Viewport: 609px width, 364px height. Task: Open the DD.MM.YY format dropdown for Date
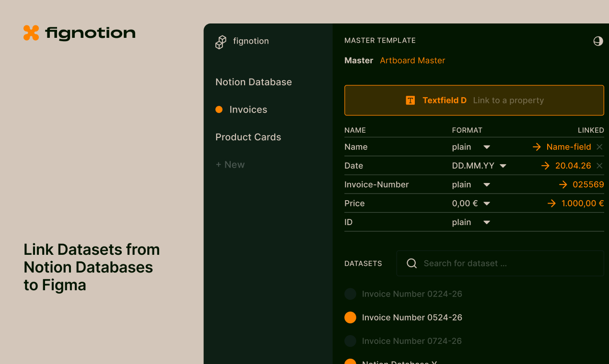tap(503, 166)
